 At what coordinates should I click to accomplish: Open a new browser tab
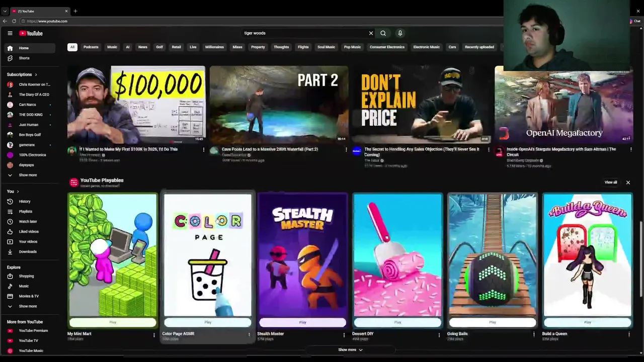[75, 11]
